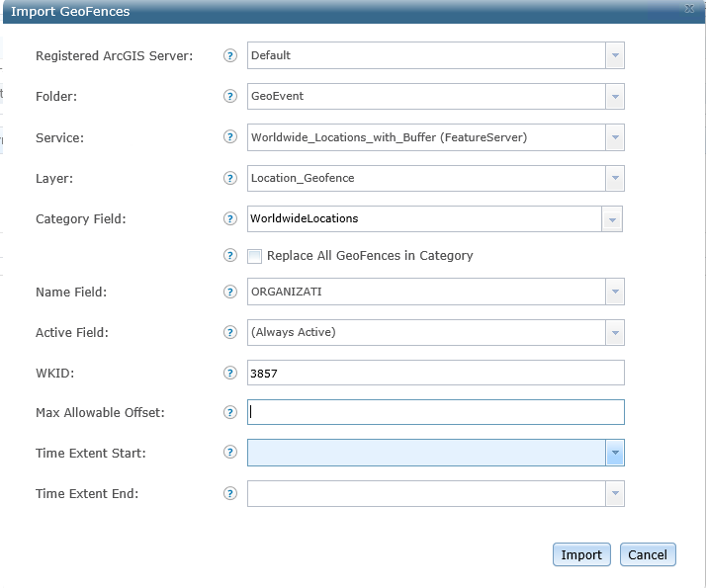Expand the Active Field dropdown
This screenshot has width=706, height=588.
(x=615, y=332)
